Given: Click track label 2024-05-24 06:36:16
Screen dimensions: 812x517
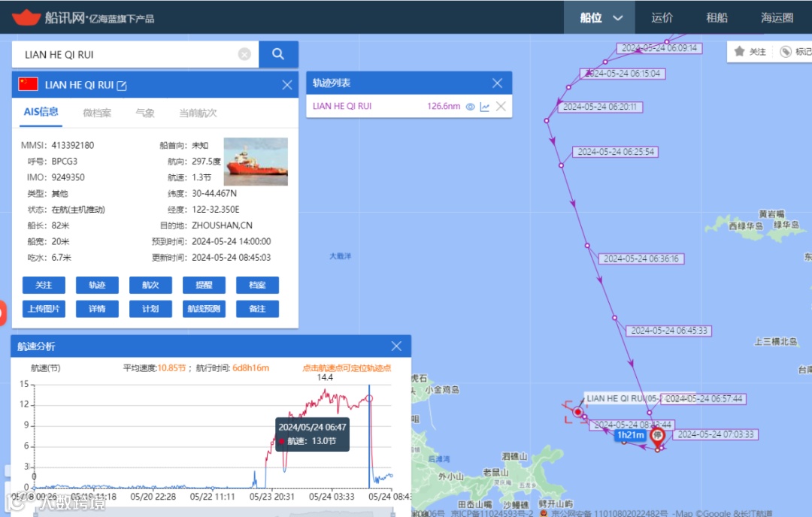Looking at the screenshot, I should point(641,258).
